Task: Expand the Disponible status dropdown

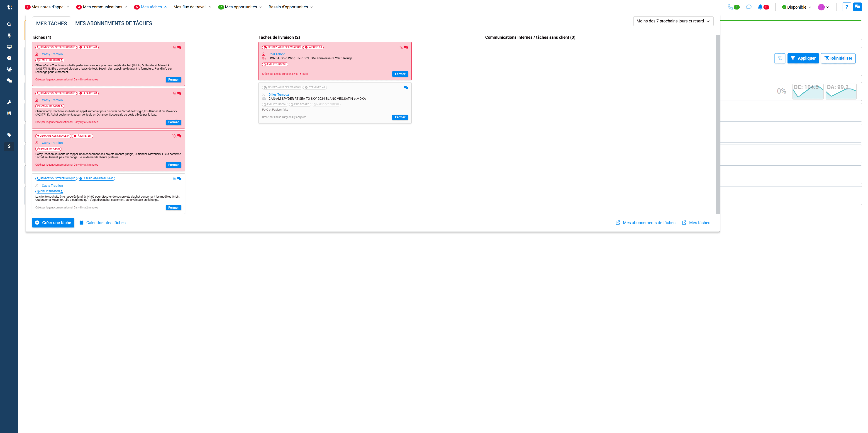Action: click(797, 7)
